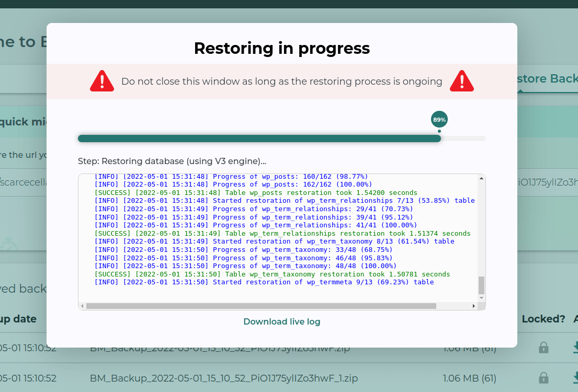This screenshot has height=392, width=578.
Task: Open the Restore Backup tab
Action: tap(547, 79)
